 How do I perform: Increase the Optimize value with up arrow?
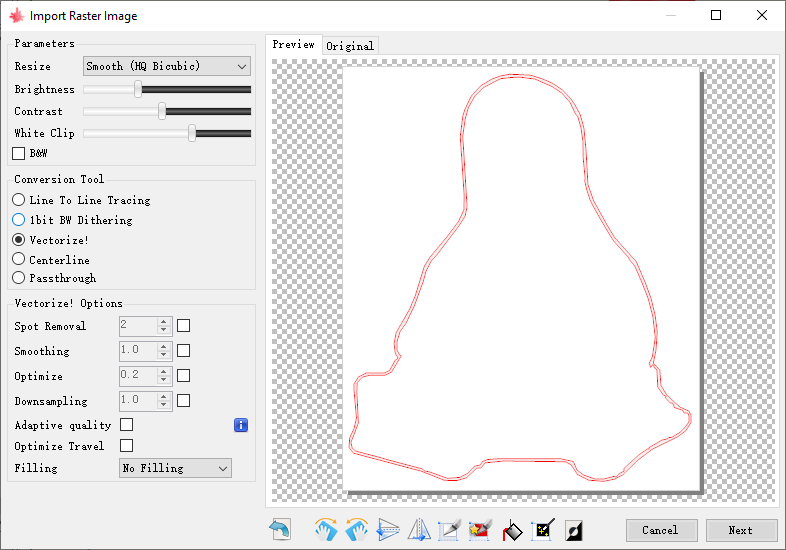(x=163, y=372)
